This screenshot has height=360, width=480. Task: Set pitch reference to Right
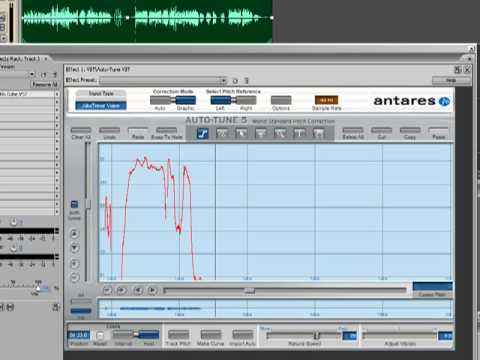coord(246,100)
